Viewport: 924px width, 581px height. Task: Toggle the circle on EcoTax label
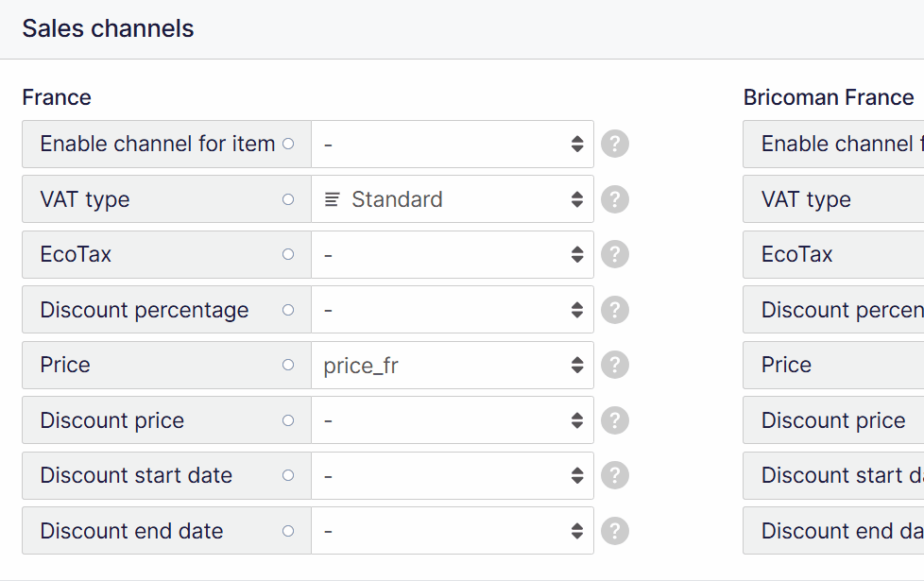point(288,254)
